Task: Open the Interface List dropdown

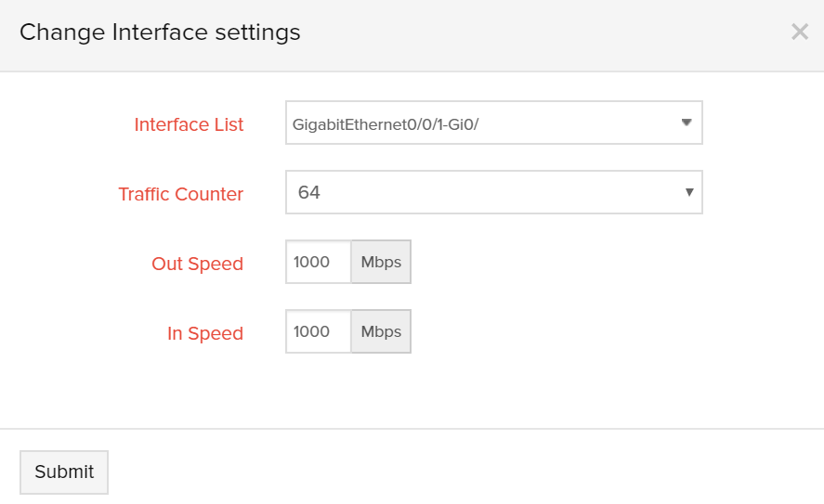Action: pyautogui.click(x=492, y=123)
